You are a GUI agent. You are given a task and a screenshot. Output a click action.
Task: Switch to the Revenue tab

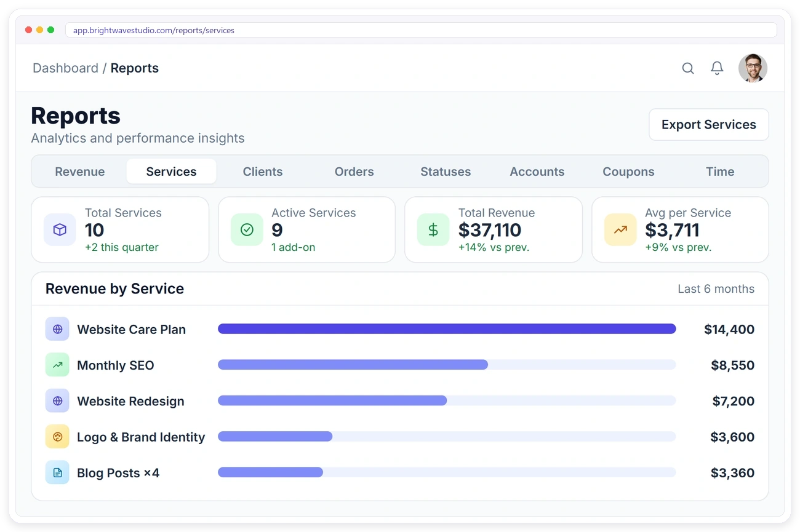point(80,172)
